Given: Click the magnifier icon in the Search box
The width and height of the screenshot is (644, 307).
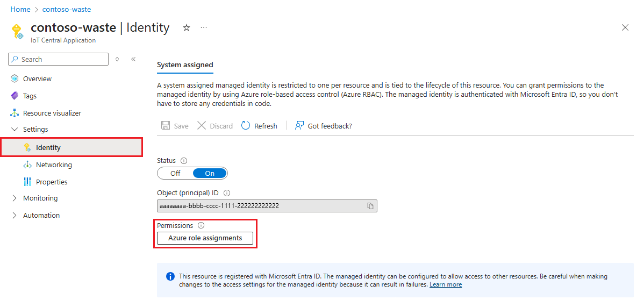Looking at the screenshot, I should 15,59.
